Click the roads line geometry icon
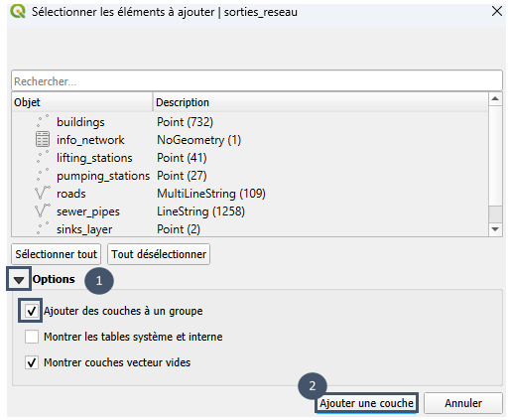 (x=43, y=193)
